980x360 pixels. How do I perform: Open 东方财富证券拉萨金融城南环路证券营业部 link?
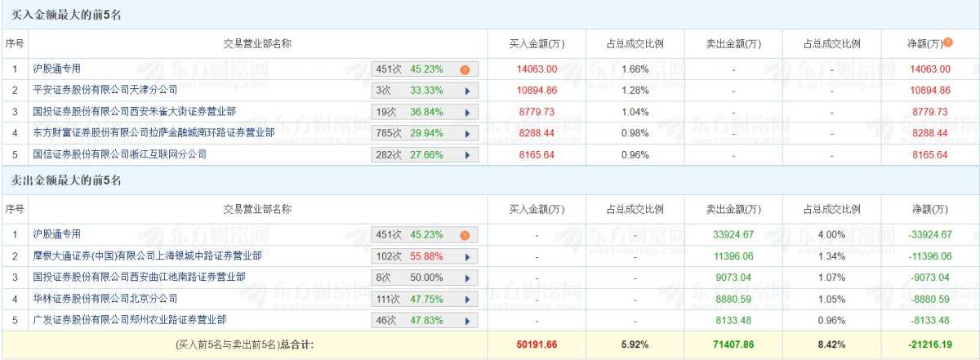click(154, 132)
